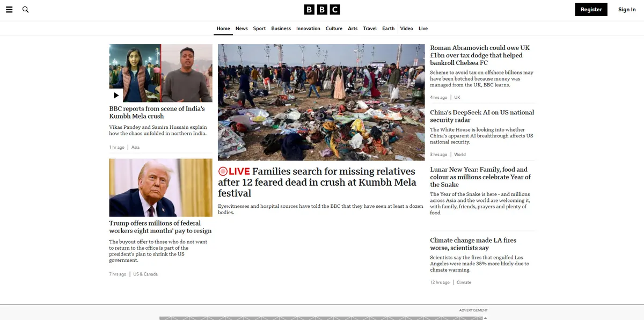The width and height of the screenshot is (644, 320).
Task: Open the China's DeepSeek AI headline
Action: click(x=482, y=116)
